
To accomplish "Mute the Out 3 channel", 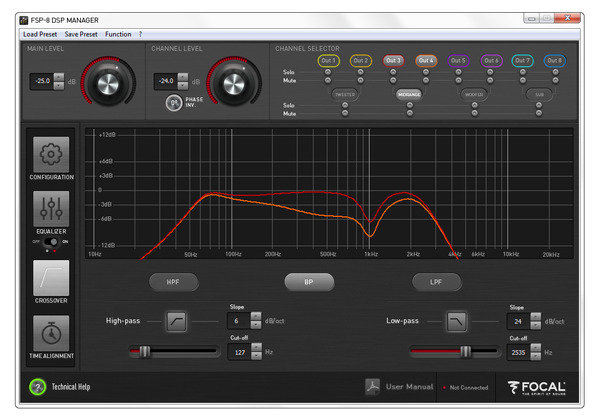I will click(393, 80).
